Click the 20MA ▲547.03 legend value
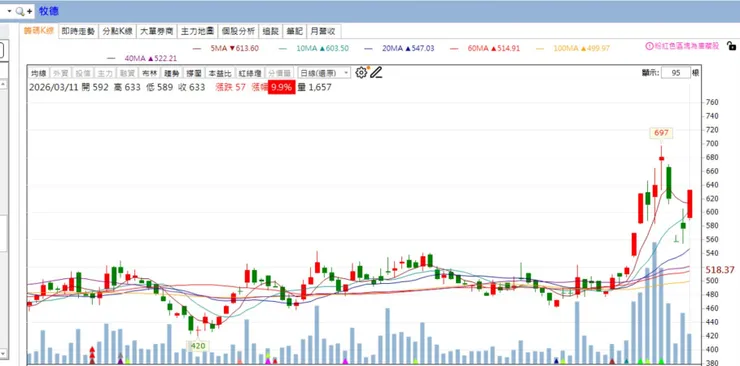 coord(409,49)
